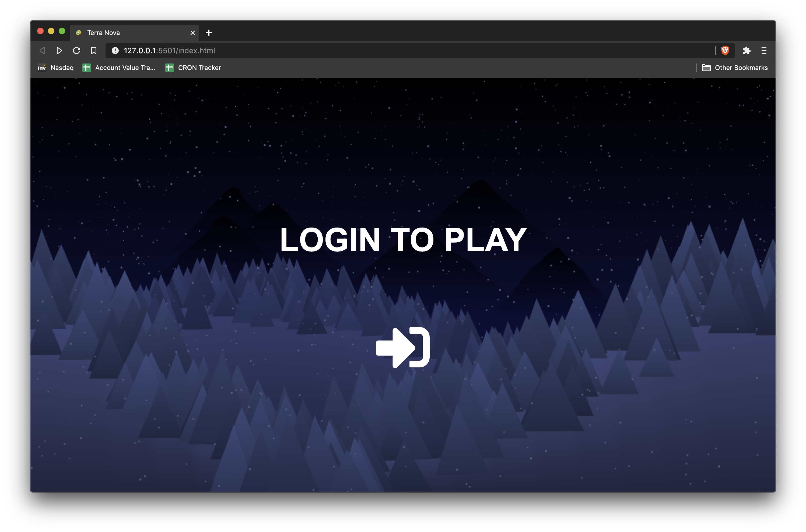Open a new tab with plus button

[x=209, y=33]
